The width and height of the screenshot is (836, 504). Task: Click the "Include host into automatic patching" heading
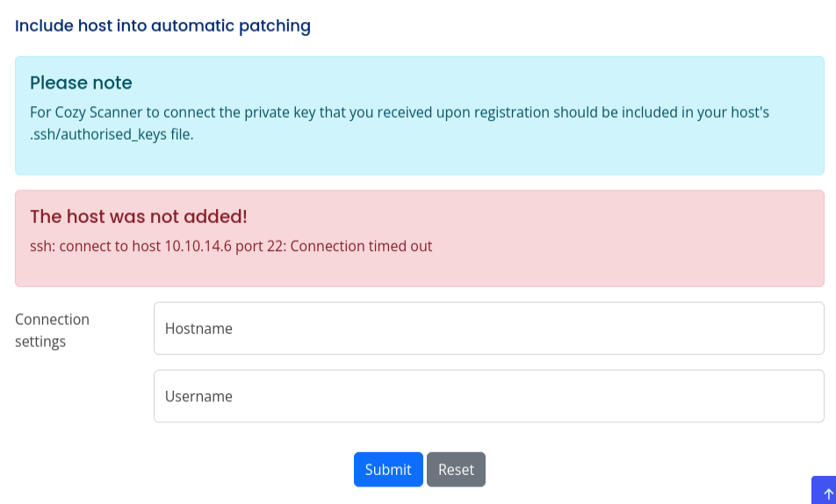pos(162,25)
